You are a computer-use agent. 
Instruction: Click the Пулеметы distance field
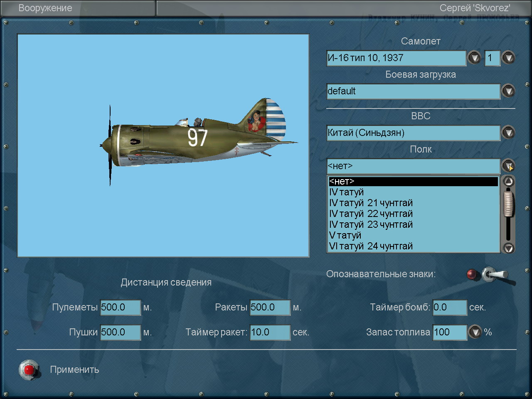(x=121, y=308)
